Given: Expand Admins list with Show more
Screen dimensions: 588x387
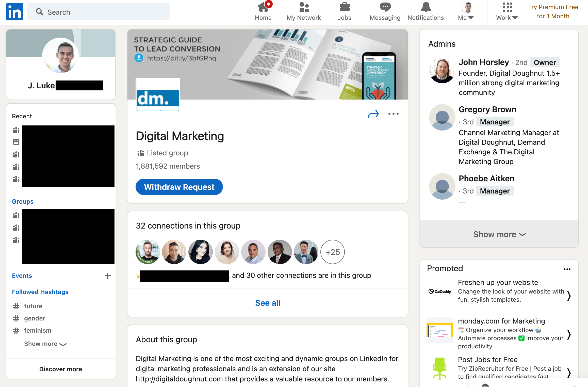Looking at the screenshot, I should tap(499, 234).
